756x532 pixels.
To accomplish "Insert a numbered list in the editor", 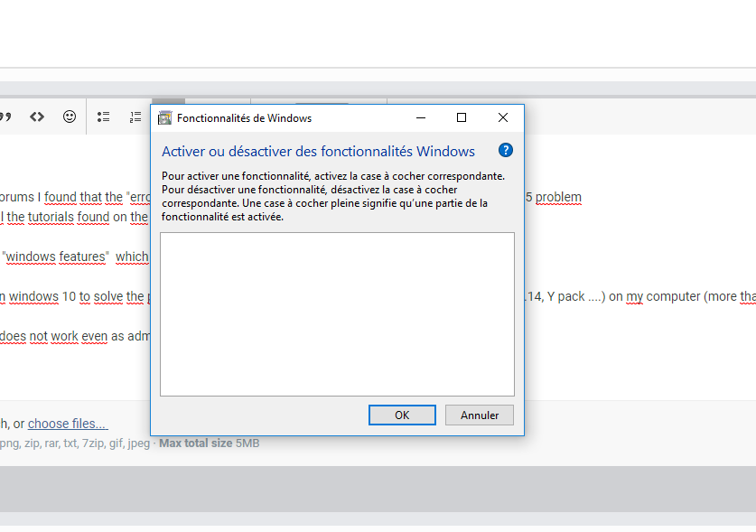I will tap(135, 117).
